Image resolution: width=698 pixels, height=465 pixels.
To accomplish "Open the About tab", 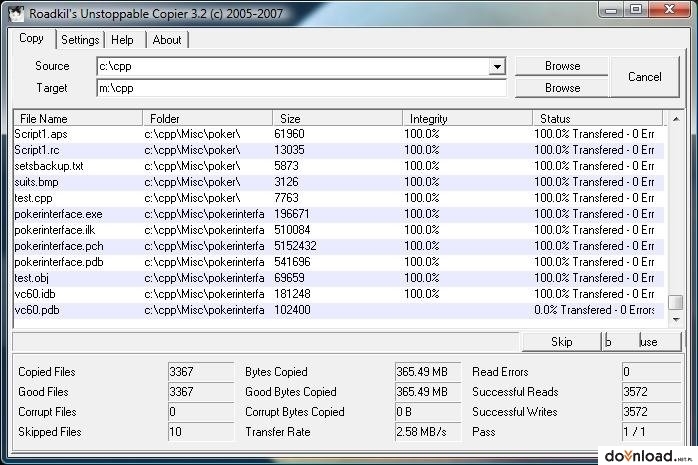I will (167, 40).
